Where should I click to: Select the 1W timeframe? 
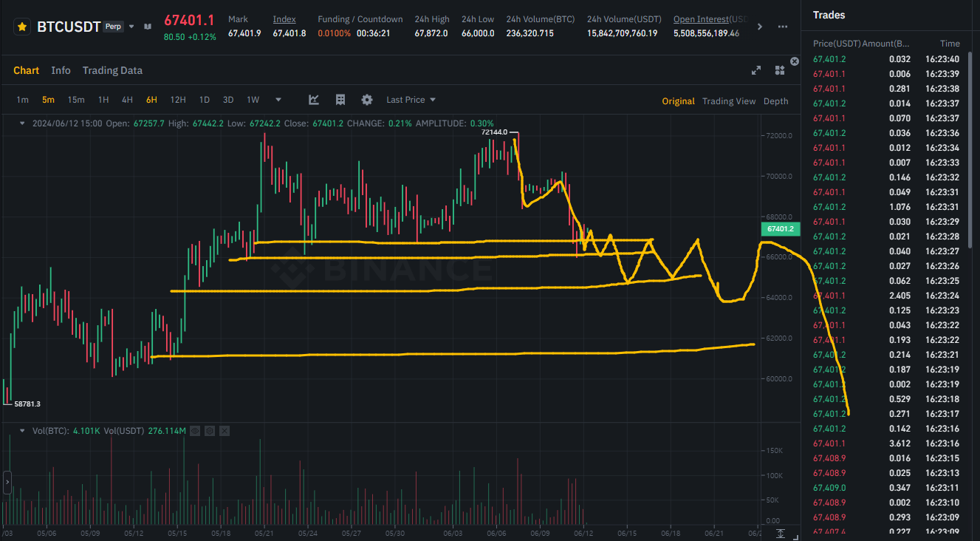tap(253, 100)
